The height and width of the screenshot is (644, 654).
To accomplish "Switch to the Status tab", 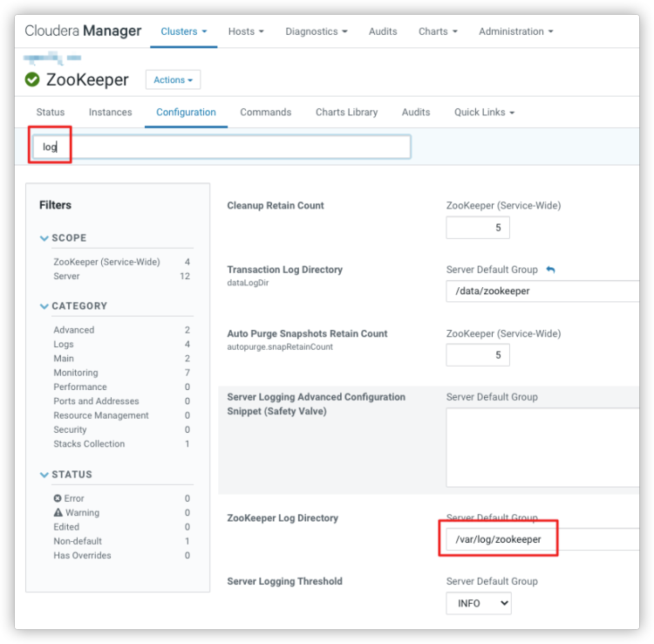I will (x=51, y=113).
